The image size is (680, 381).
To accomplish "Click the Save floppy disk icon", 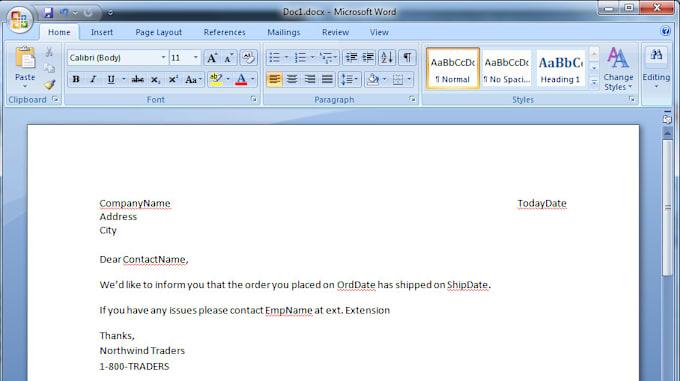I will [x=48, y=13].
